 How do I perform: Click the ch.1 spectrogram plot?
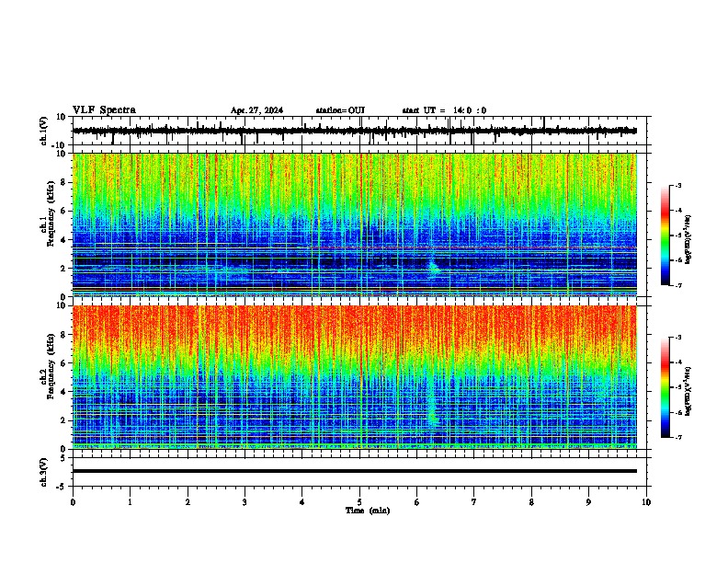[355, 224]
